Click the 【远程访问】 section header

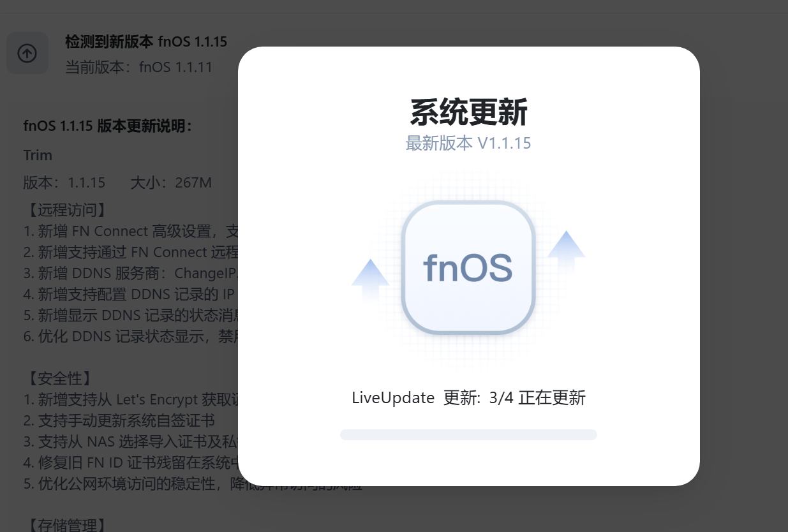click(x=65, y=210)
